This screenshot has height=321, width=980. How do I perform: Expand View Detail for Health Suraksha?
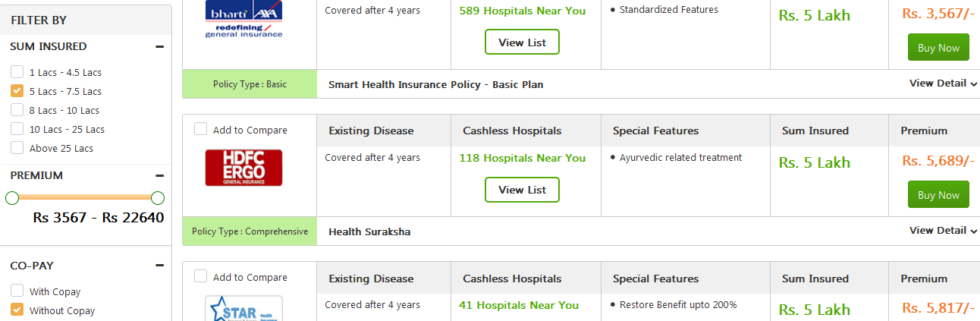coord(943,231)
